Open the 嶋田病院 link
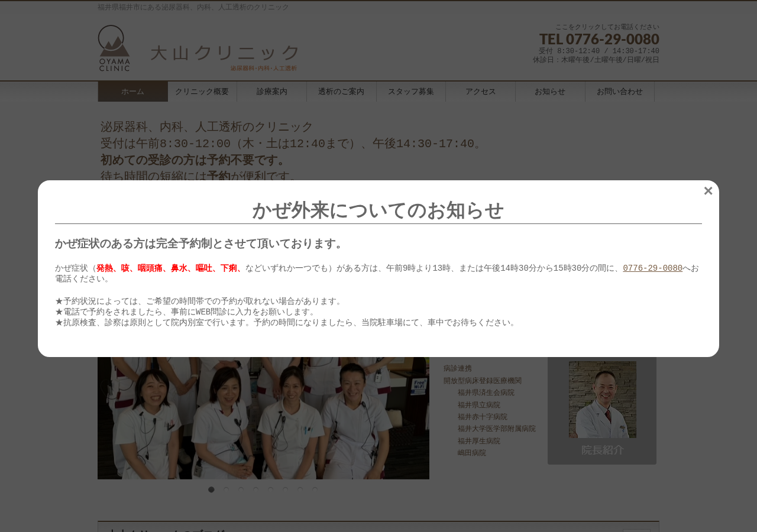757x532 pixels. coord(472,453)
